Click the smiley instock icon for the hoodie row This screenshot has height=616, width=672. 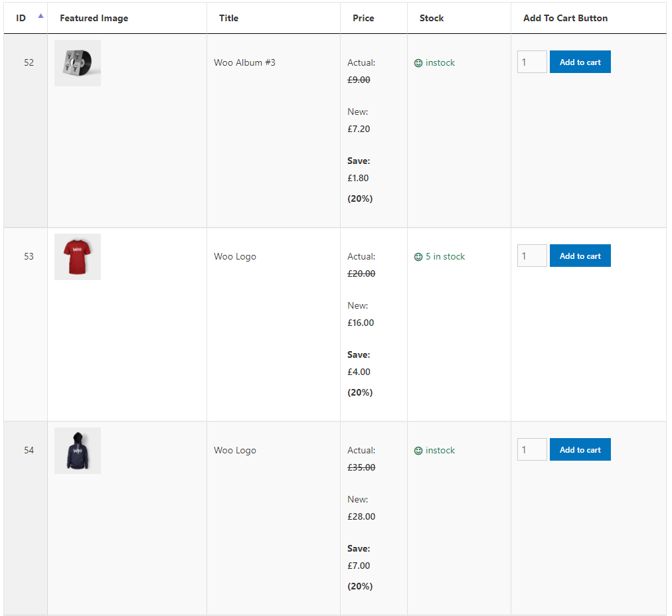(417, 450)
